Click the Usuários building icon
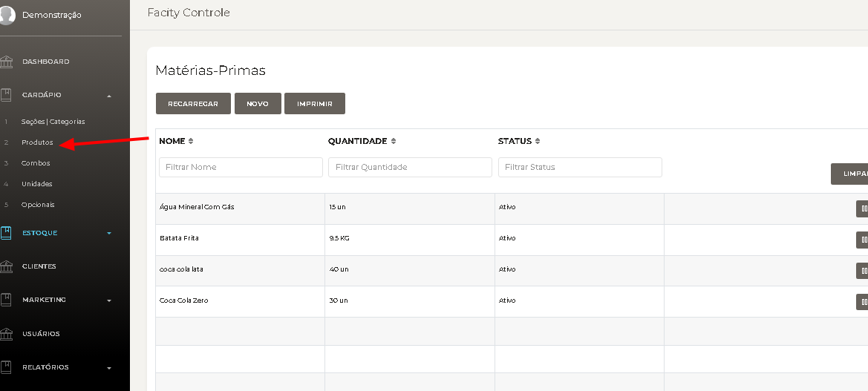This screenshot has height=391, width=868. tap(6, 333)
